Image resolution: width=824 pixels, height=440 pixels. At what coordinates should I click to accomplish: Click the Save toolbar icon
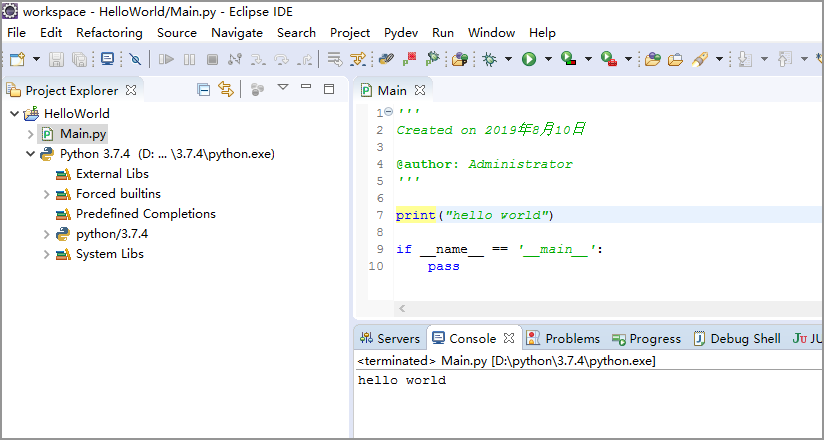pos(56,59)
